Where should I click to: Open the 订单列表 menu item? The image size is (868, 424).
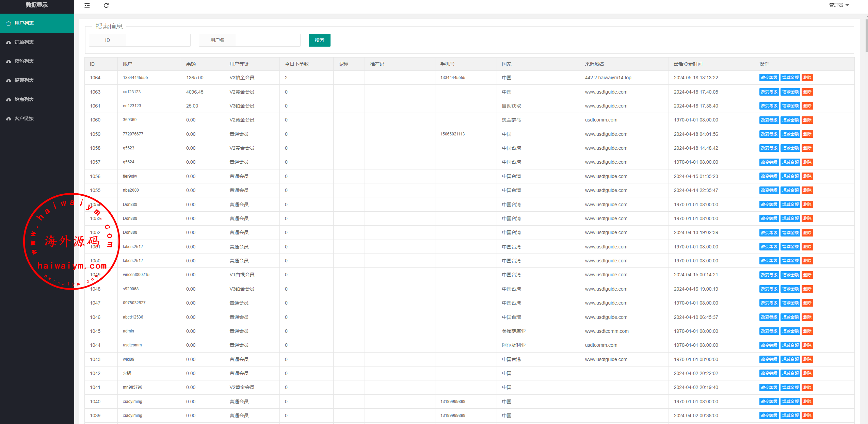pyautogui.click(x=24, y=42)
